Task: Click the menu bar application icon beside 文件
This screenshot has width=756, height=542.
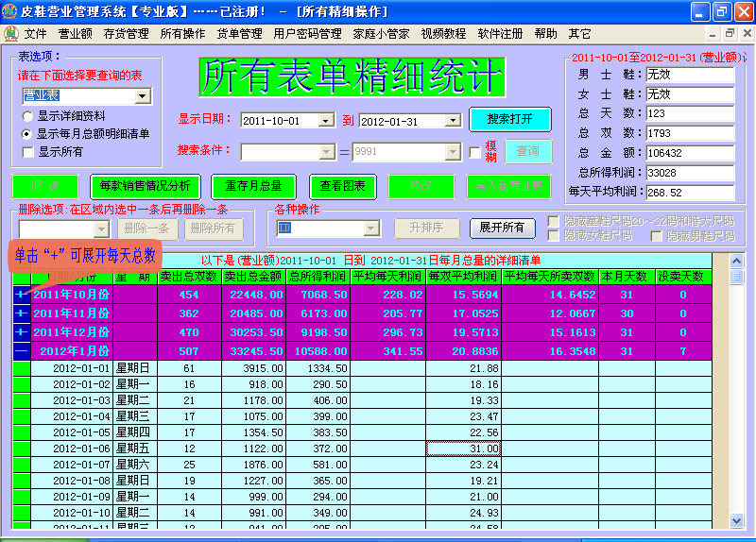Action: [11, 34]
